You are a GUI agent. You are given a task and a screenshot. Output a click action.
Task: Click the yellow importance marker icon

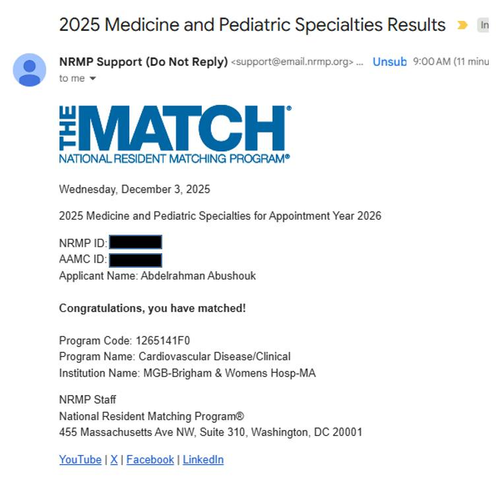click(462, 25)
